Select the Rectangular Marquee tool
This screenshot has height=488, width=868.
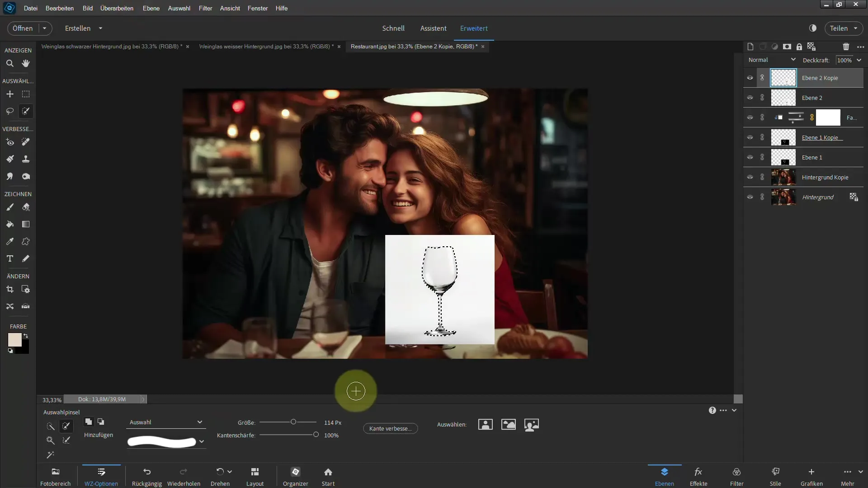[26, 94]
